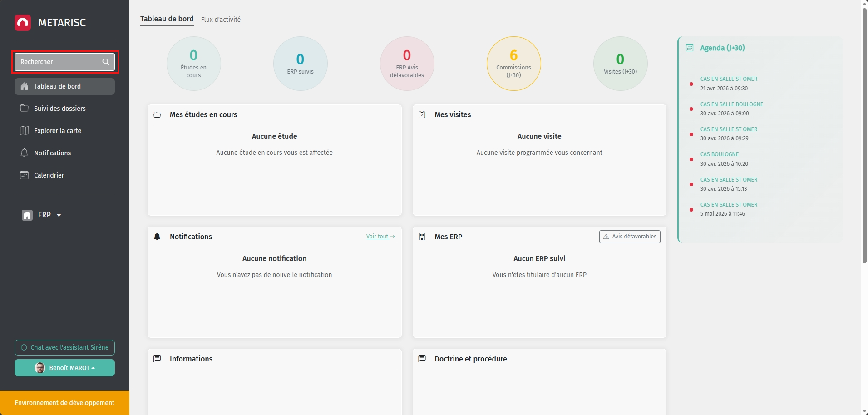Click the search magnifier icon

click(105, 62)
